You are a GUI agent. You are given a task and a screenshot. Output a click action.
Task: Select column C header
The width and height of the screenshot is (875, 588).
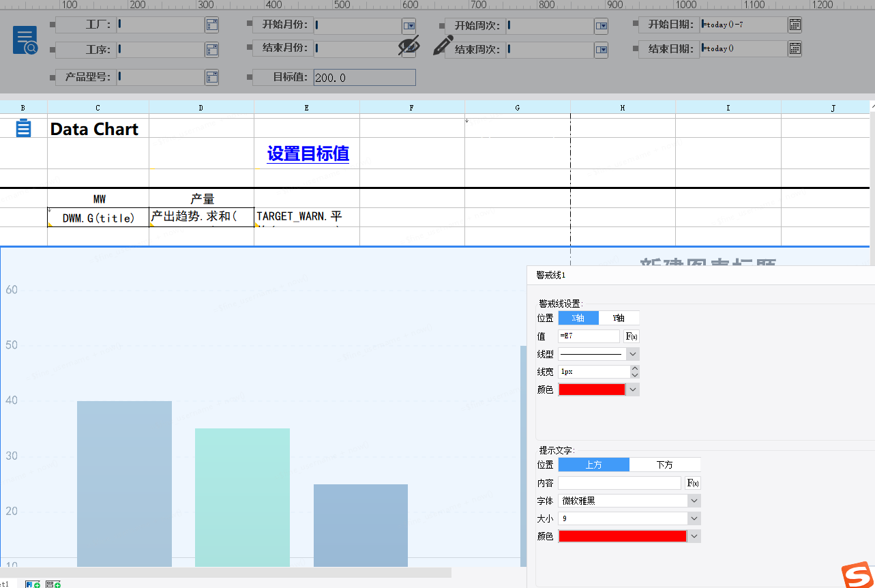pos(98,108)
